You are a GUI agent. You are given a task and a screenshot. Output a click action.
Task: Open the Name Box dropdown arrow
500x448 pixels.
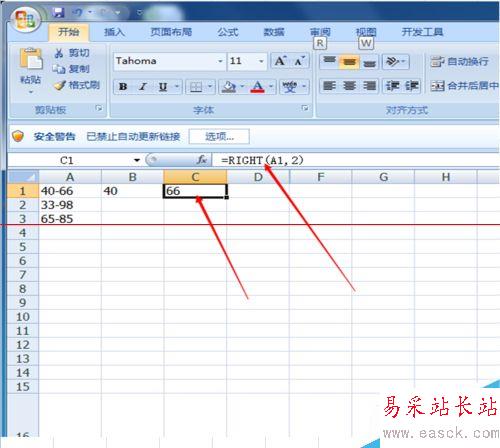point(137,160)
